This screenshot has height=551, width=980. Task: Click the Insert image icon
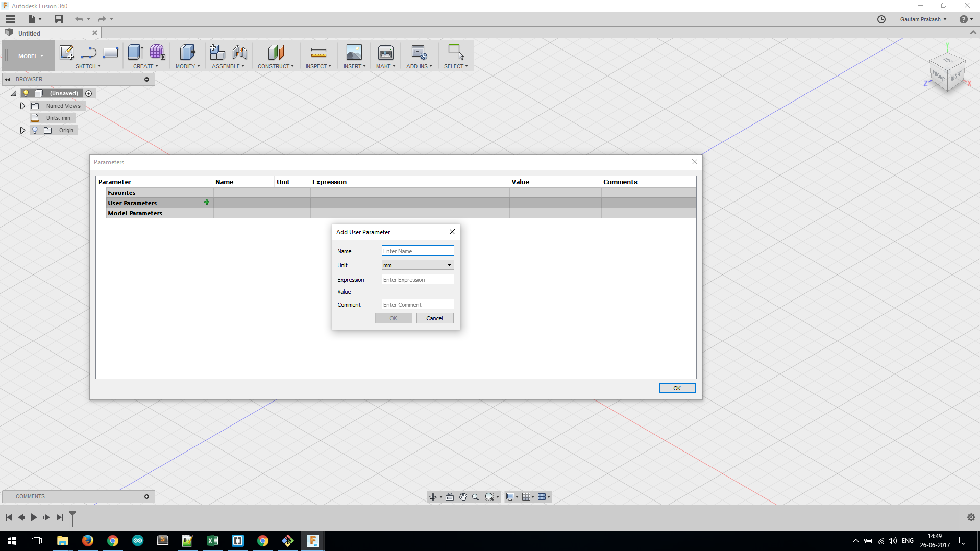point(354,52)
